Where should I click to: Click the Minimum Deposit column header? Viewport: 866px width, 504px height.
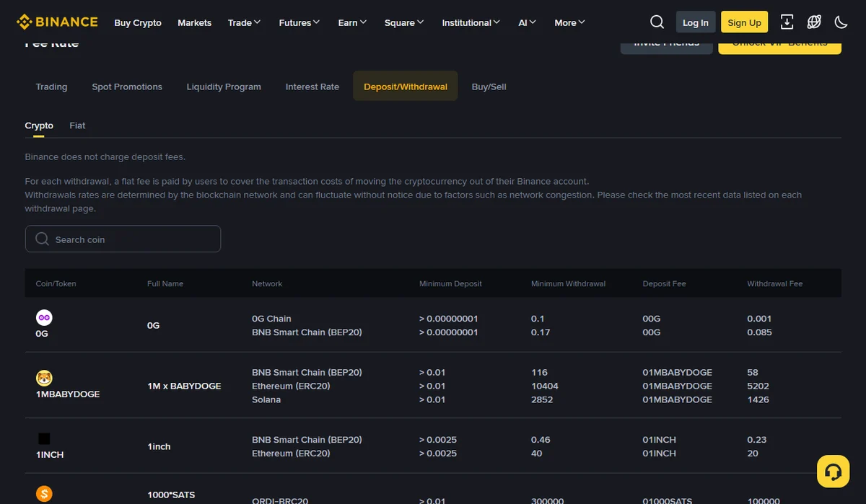pyautogui.click(x=450, y=283)
